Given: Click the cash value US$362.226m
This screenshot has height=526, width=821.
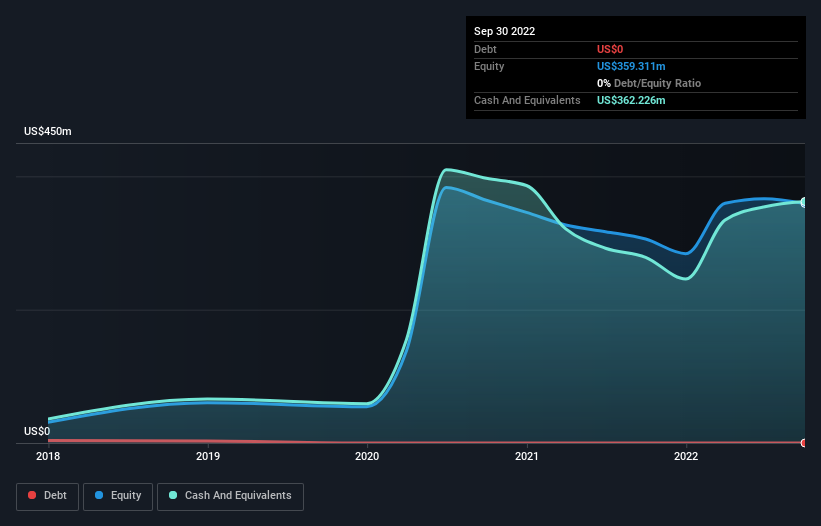Looking at the screenshot, I should point(631,100).
